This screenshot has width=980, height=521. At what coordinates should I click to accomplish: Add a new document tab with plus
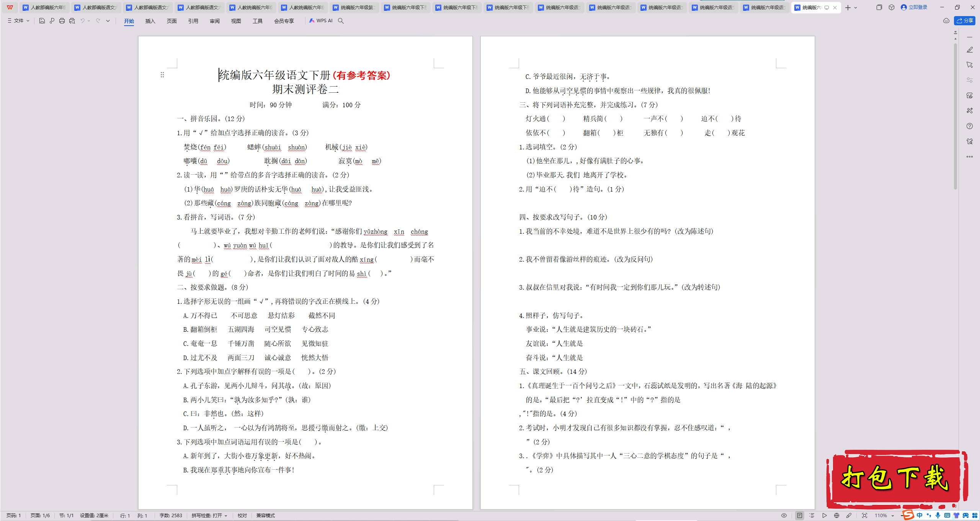(848, 8)
